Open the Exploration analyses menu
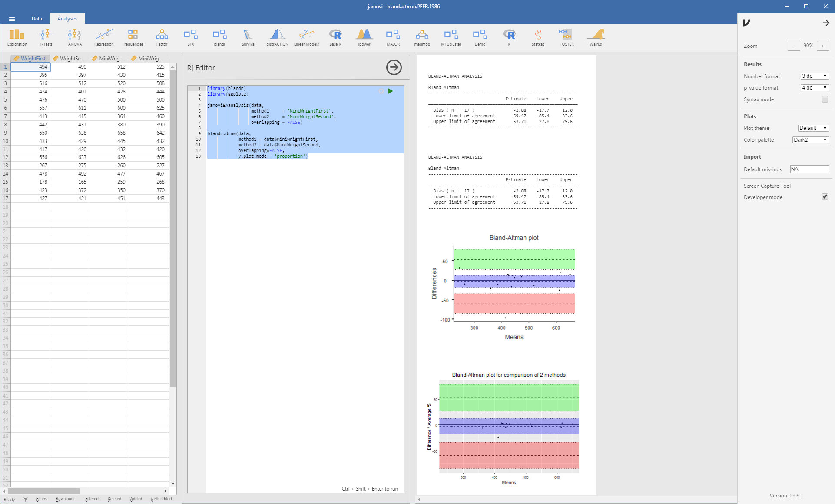Image resolution: width=835 pixels, height=504 pixels. pyautogui.click(x=17, y=36)
